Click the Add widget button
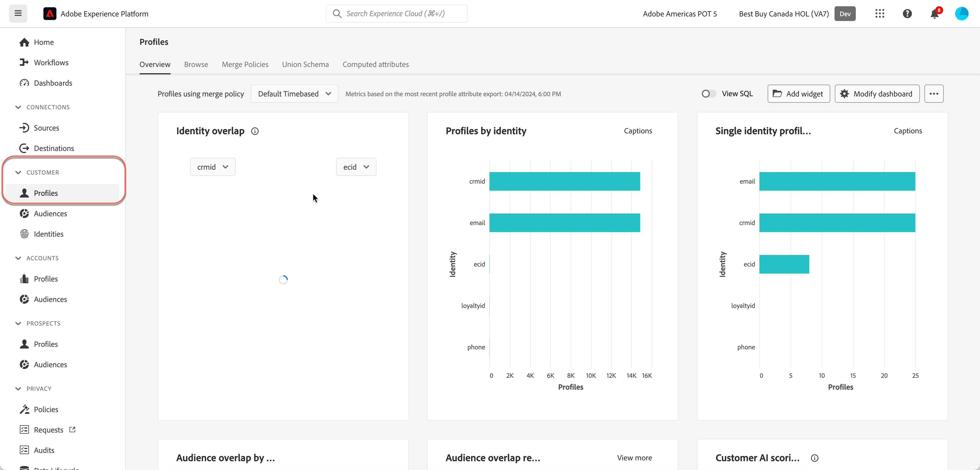 799,94
